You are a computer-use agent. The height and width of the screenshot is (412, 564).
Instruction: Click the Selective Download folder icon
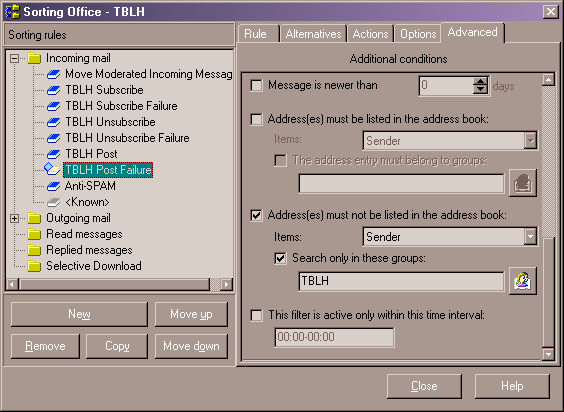[x=34, y=266]
